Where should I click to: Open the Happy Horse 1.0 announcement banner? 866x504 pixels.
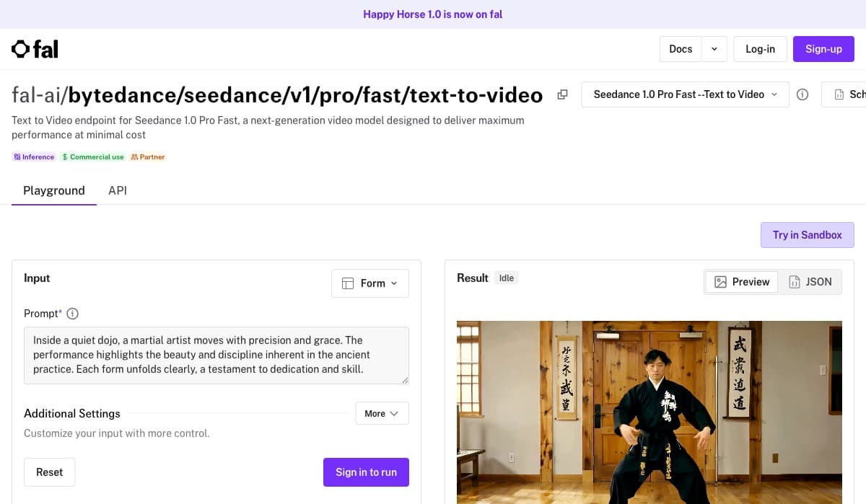click(x=433, y=14)
